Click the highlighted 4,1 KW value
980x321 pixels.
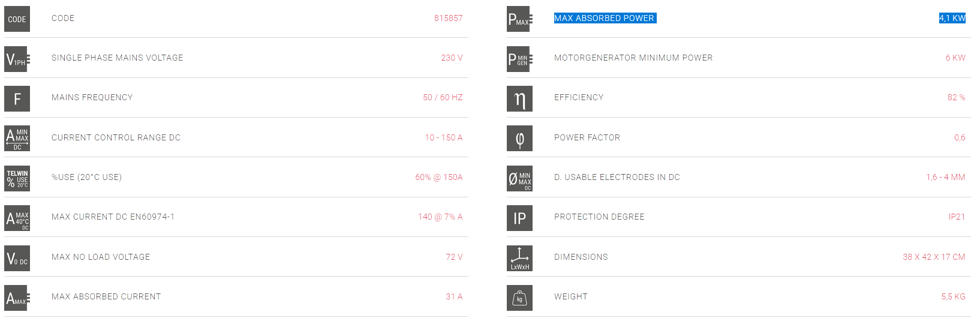[x=952, y=18]
